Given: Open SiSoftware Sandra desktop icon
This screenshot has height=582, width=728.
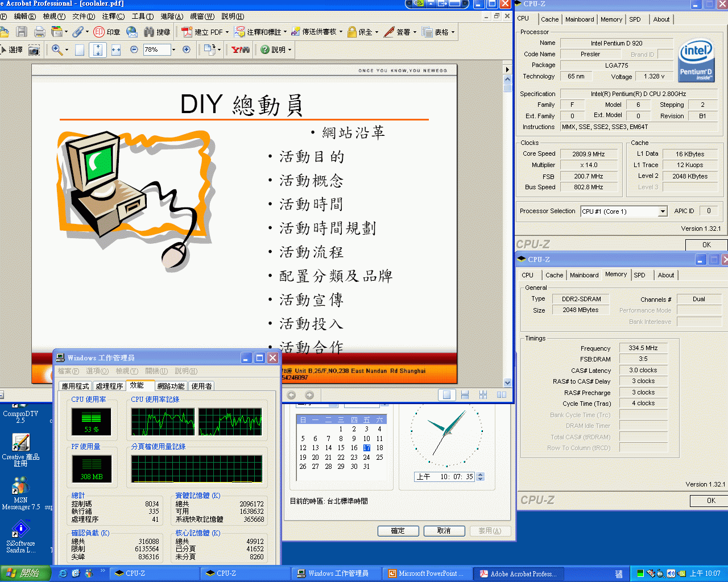Looking at the screenshot, I should 20,537.
